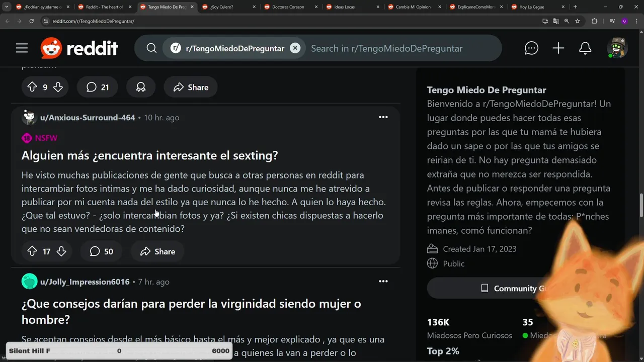The width and height of the screenshot is (644, 362).
Task: Share the sexting post
Action: pyautogui.click(x=157, y=251)
